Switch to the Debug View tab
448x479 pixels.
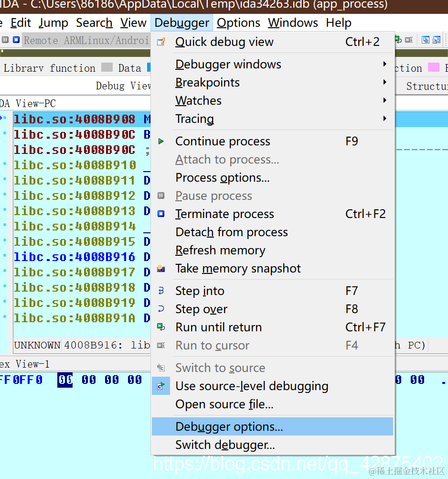coord(123,86)
